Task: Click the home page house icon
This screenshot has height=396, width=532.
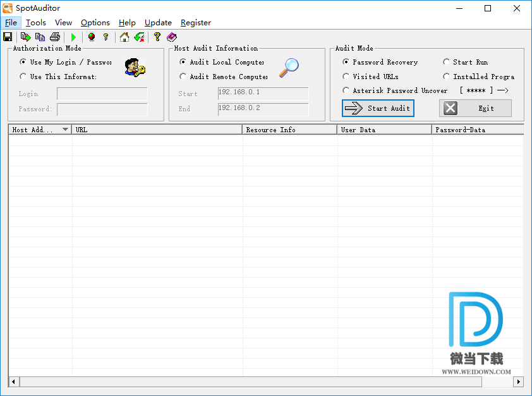Action: tap(124, 37)
